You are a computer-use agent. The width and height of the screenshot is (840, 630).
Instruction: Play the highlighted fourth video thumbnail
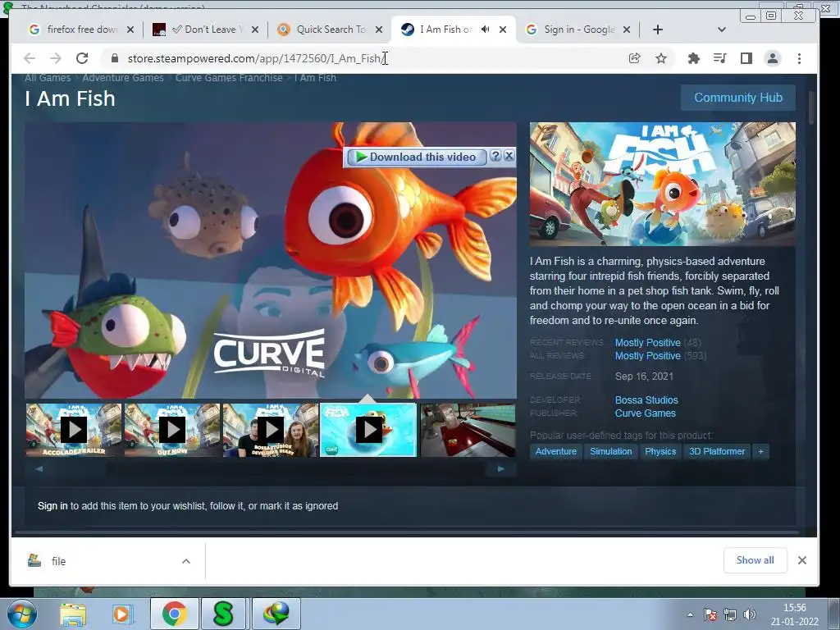click(368, 430)
